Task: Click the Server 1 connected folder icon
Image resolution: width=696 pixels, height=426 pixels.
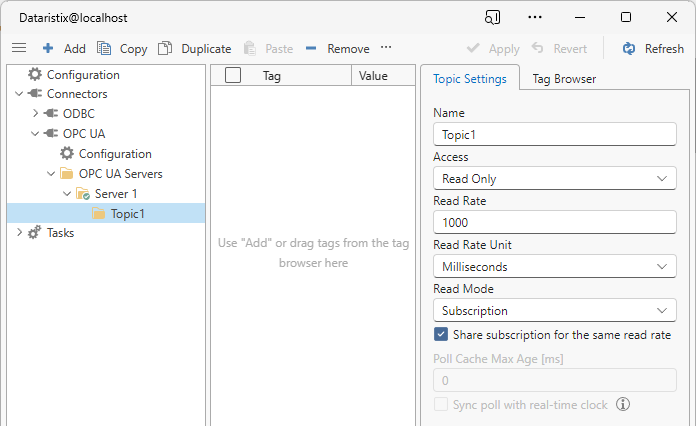Action: point(83,193)
